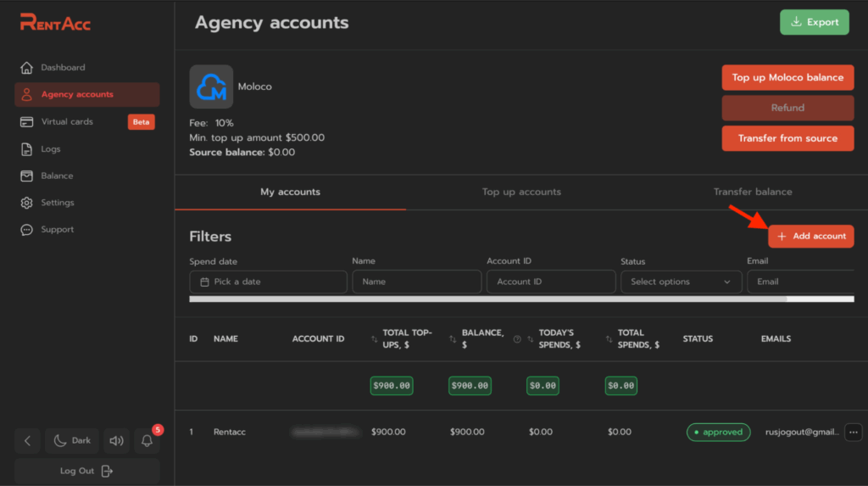868x486 pixels.
Task: Switch to Top up accounts tab
Action: [521, 192]
